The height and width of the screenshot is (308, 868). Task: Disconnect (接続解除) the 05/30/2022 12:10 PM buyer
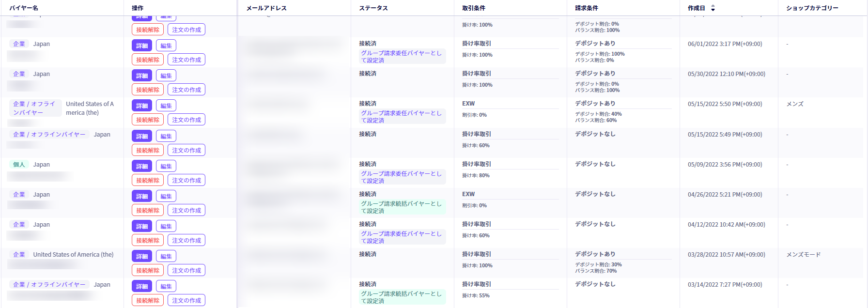[x=148, y=90]
